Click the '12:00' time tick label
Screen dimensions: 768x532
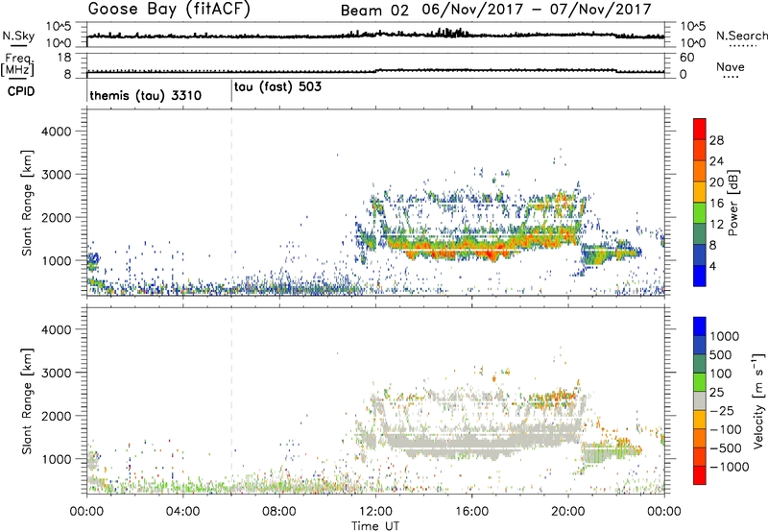(x=375, y=512)
